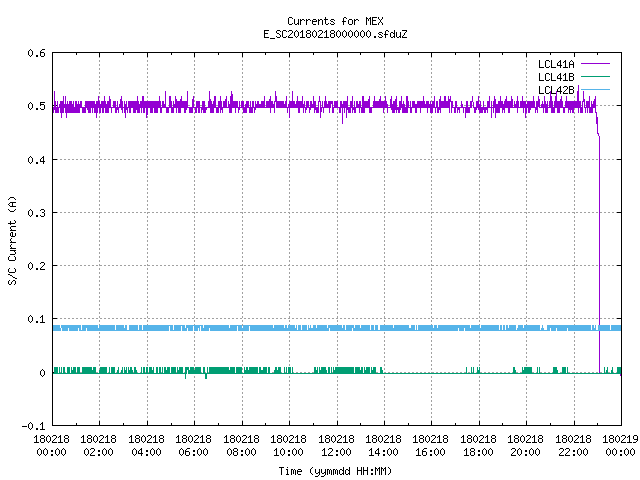Click the green LCL41B trace near 04:00

(147, 371)
